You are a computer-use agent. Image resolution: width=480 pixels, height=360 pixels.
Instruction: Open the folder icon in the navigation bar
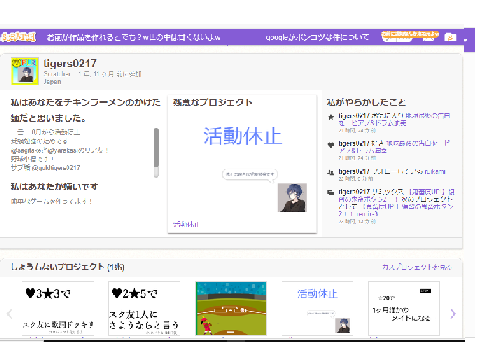pos(450,37)
